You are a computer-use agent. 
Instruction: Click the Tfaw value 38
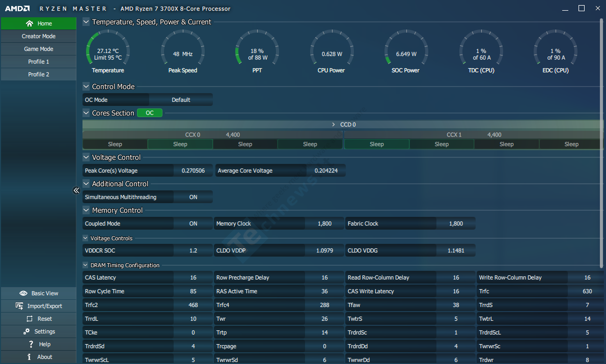click(456, 305)
